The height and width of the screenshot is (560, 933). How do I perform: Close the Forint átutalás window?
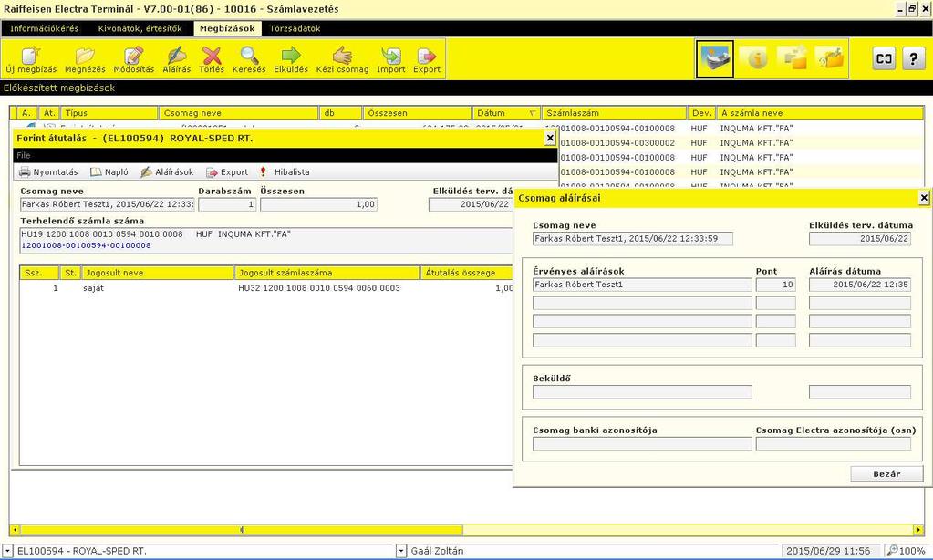coord(550,138)
